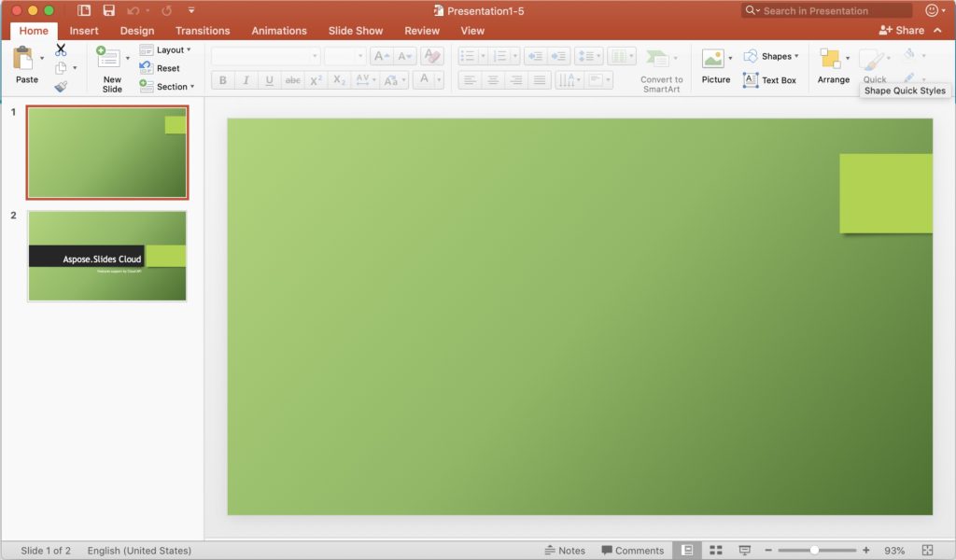Select slide 2 thumbnail Aspose.Slides Cloud
Image resolution: width=956 pixels, height=560 pixels.
point(106,256)
